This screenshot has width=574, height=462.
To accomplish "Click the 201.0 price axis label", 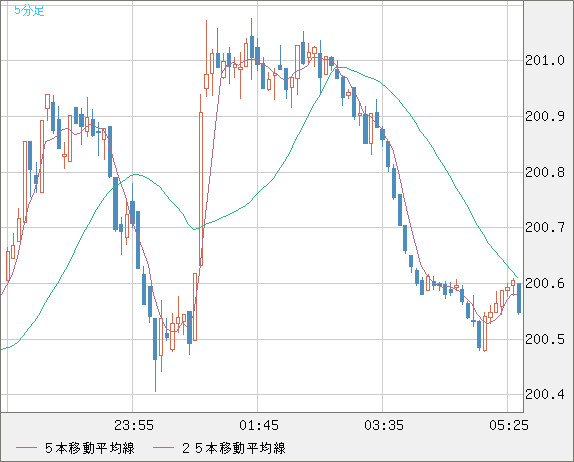I will coord(545,60).
